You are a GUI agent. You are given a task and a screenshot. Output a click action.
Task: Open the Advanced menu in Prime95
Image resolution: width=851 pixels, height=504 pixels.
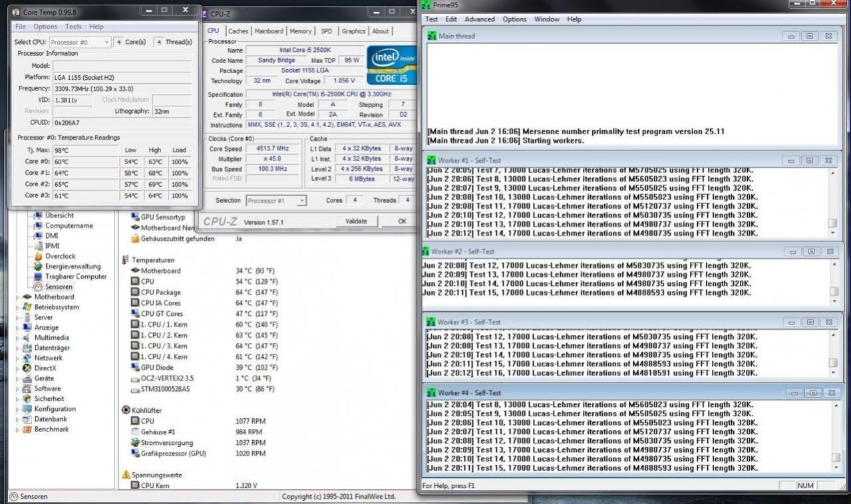pyautogui.click(x=480, y=19)
